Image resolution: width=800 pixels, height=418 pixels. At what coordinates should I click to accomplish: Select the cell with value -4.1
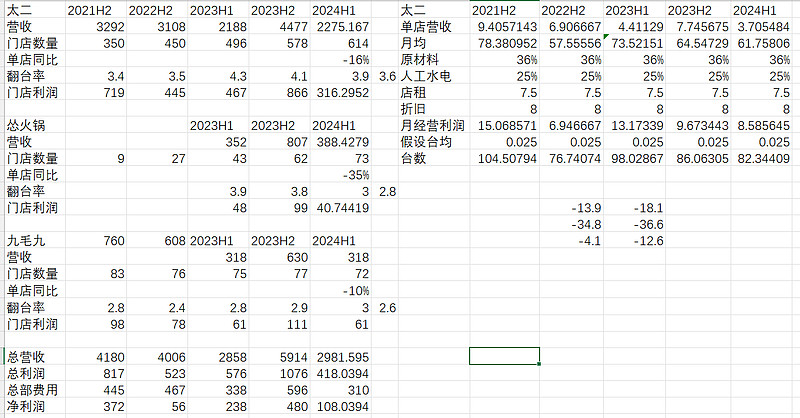click(x=571, y=240)
